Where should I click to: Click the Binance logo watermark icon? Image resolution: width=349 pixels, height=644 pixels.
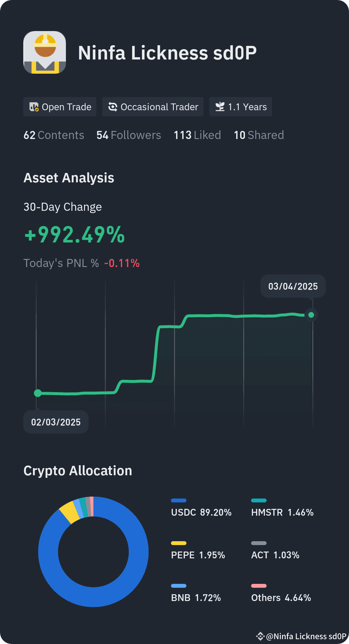pos(260,636)
